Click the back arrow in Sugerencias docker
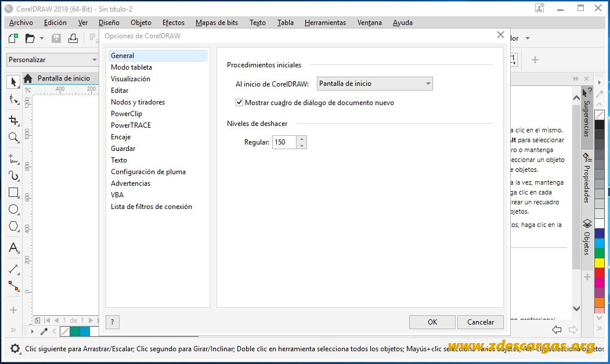610x364 pixels. click(x=557, y=330)
